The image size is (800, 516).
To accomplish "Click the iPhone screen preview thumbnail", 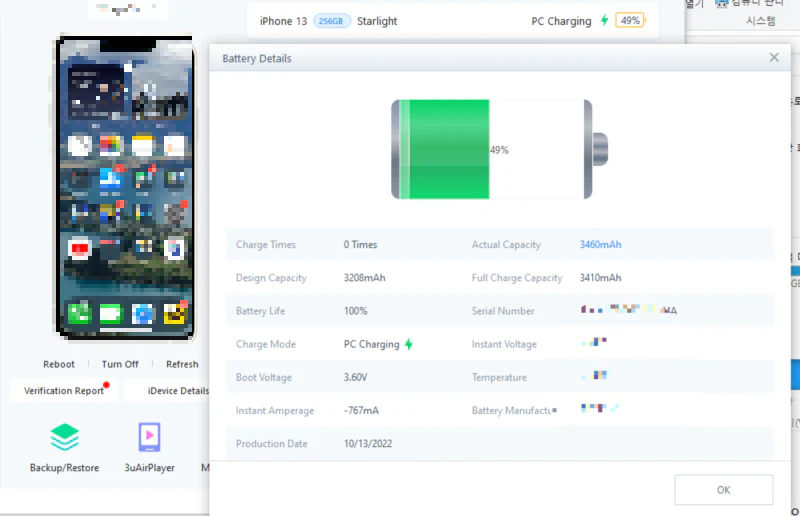I will click(125, 188).
